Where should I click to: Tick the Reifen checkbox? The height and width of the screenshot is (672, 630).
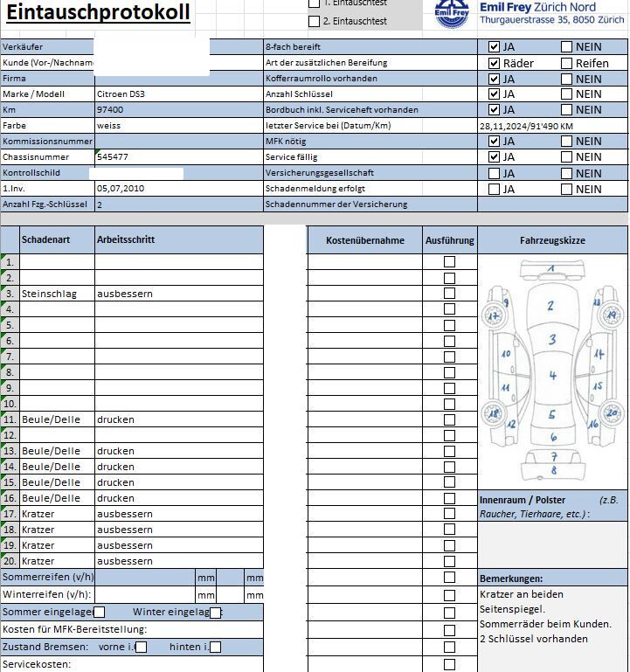pos(566,63)
